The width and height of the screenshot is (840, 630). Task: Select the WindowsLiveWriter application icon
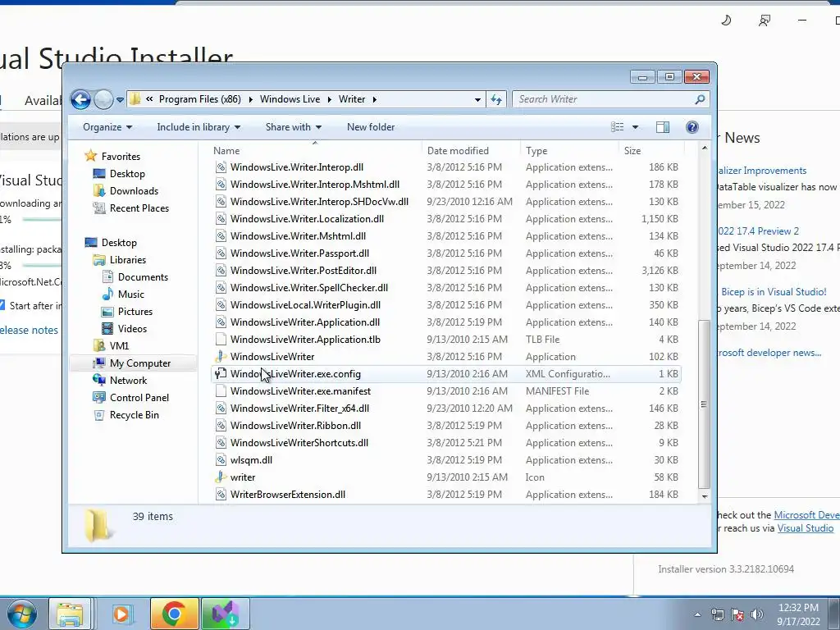point(221,356)
